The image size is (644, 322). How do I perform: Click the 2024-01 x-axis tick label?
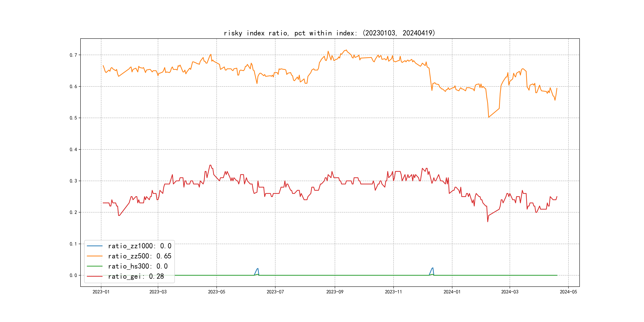[452, 292]
